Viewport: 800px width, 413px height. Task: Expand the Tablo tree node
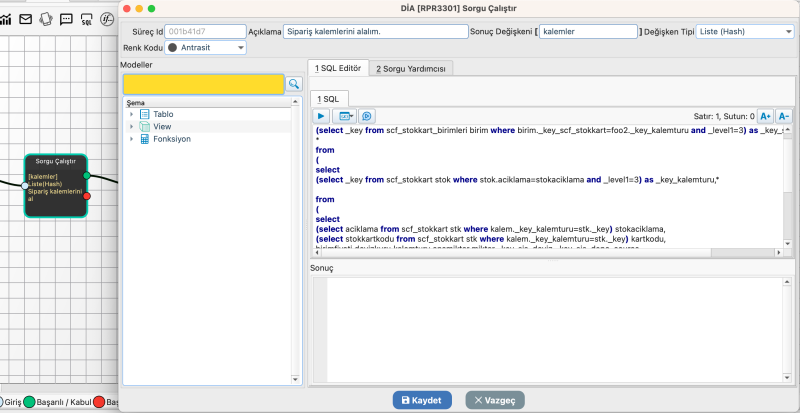point(131,114)
